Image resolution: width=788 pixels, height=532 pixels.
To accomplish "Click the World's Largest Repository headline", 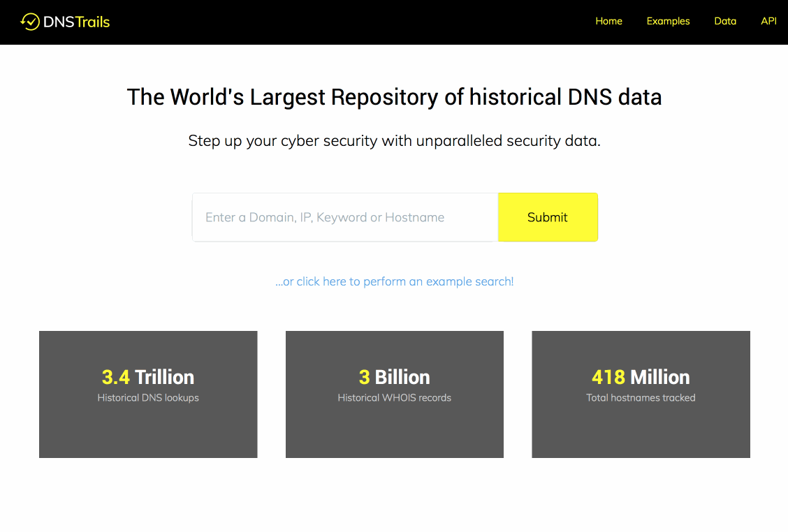I will (394, 97).
